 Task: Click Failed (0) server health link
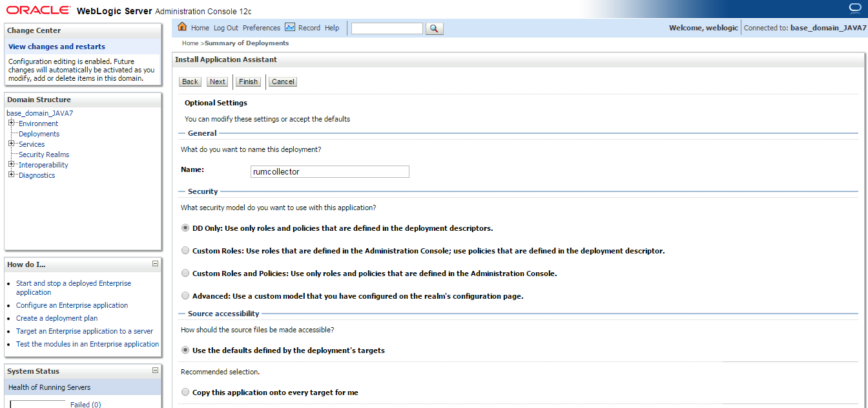[85, 405]
